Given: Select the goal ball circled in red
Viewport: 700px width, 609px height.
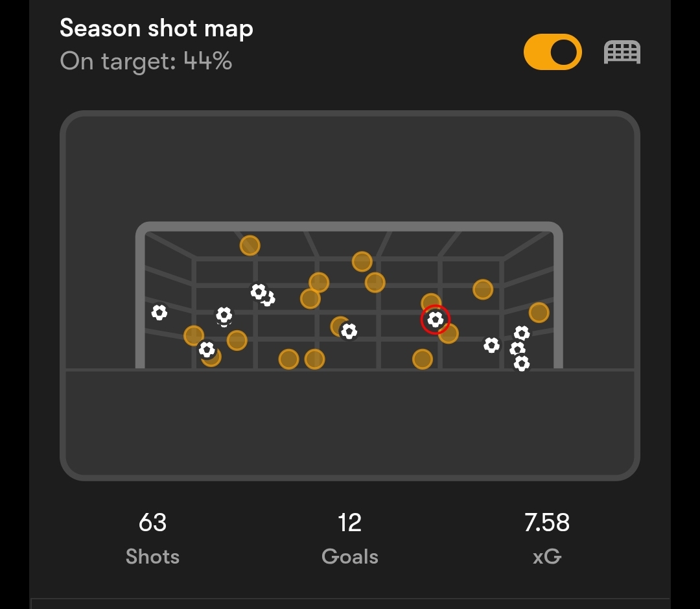Looking at the screenshot, I should click(436, 320).
